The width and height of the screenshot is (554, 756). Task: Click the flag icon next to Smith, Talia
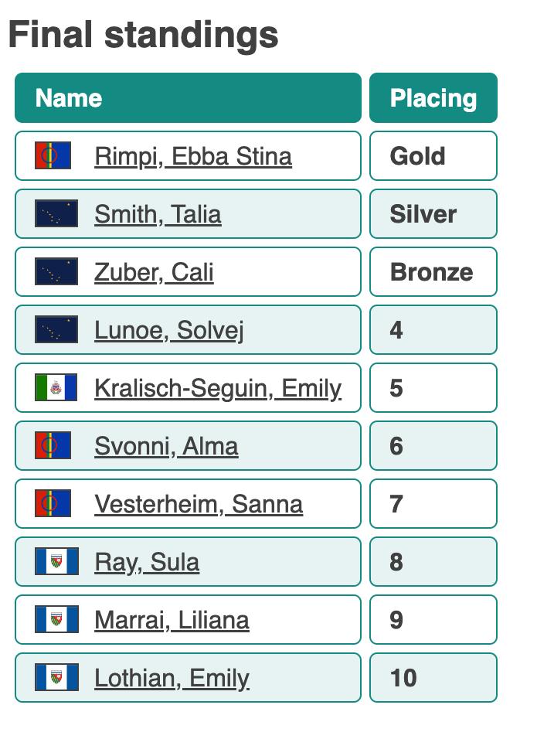(56, 213)
